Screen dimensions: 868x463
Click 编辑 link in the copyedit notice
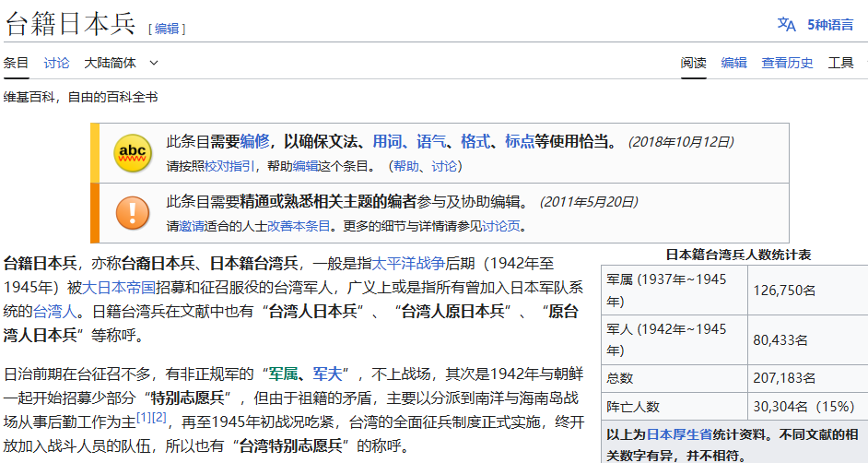[306, 166]
